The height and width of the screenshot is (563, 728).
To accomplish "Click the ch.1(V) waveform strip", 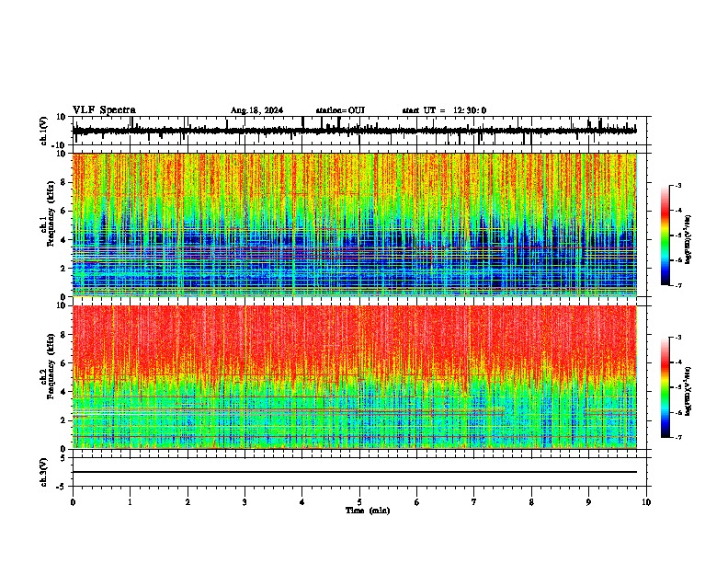I will pos(358,131).
